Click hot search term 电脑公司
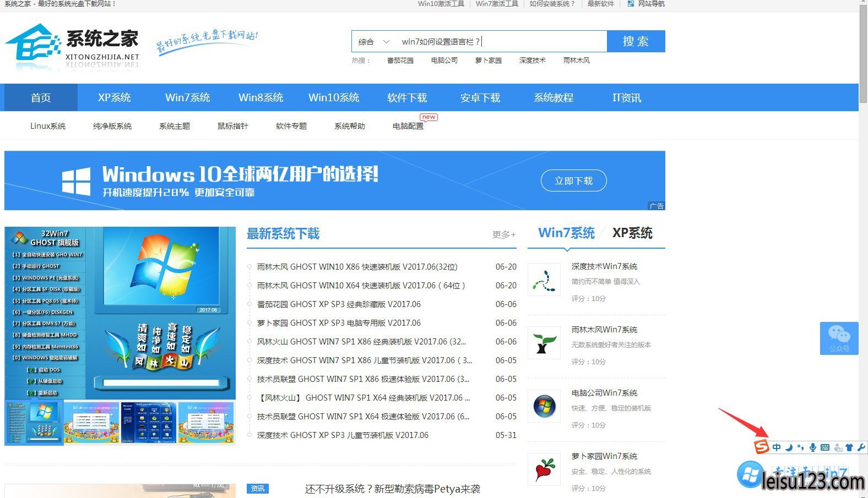Image resolution: width=868 pixels, height=498 pixels. [444, 61]
